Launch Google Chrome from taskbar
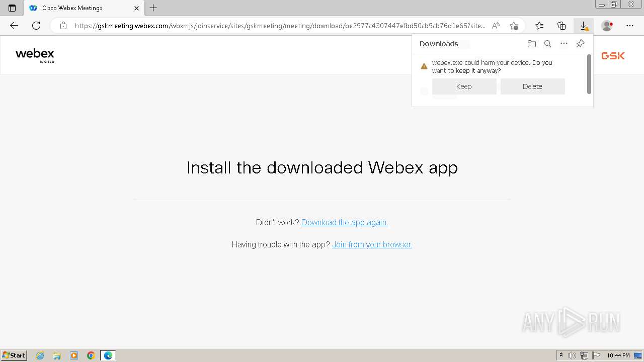The width and height of the screenshot is (644, 362). coord(91,355)
